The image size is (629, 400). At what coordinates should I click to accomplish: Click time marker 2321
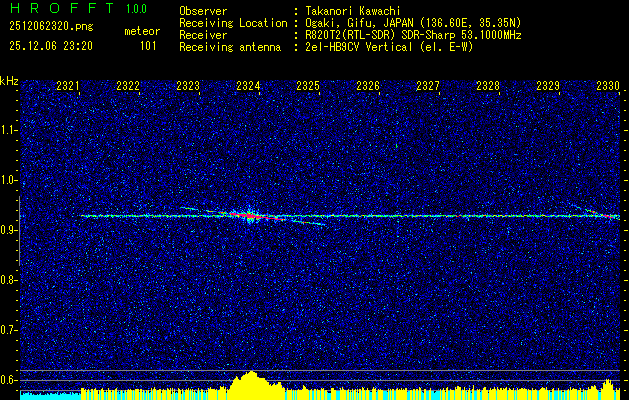click(x=68, y=86)
